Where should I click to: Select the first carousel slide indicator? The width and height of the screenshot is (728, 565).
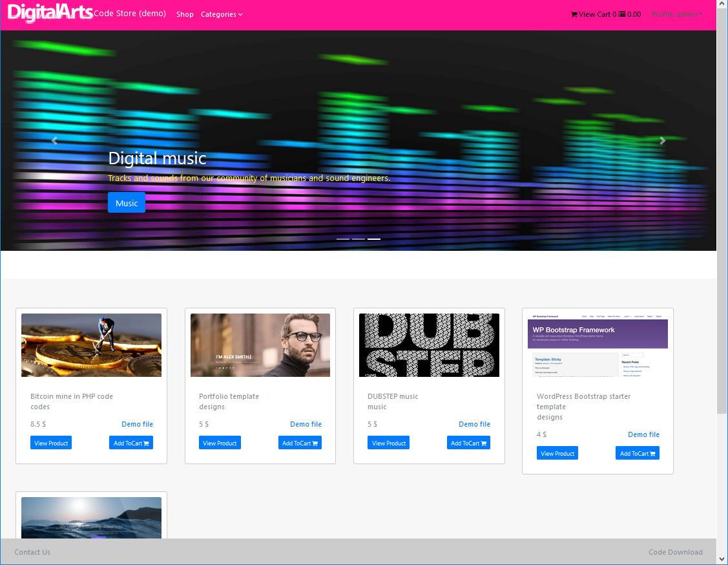point(343,239)
